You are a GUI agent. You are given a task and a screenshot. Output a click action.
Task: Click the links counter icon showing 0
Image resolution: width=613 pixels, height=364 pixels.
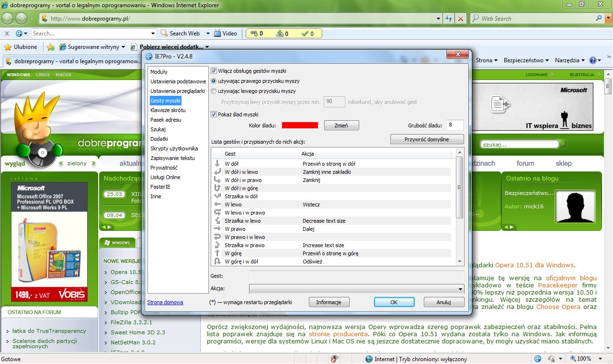tap(255, 34)
